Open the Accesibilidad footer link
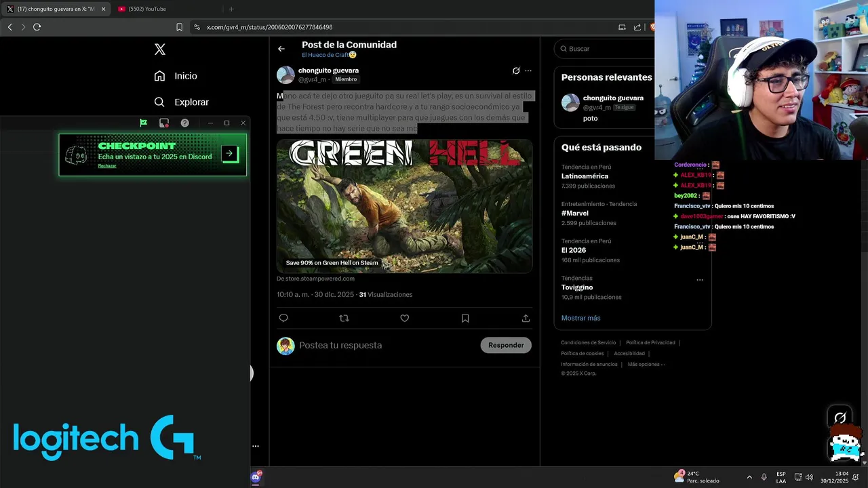The image size is (868, 488). click(629, 354)
